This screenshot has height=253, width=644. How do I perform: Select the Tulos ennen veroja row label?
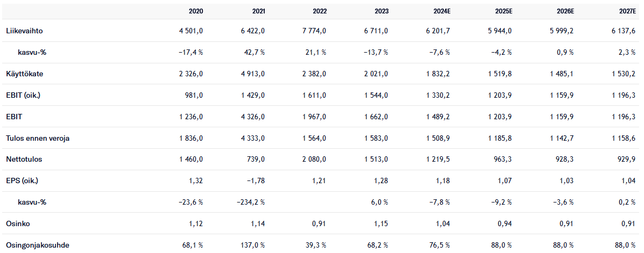tap(38, 138)
